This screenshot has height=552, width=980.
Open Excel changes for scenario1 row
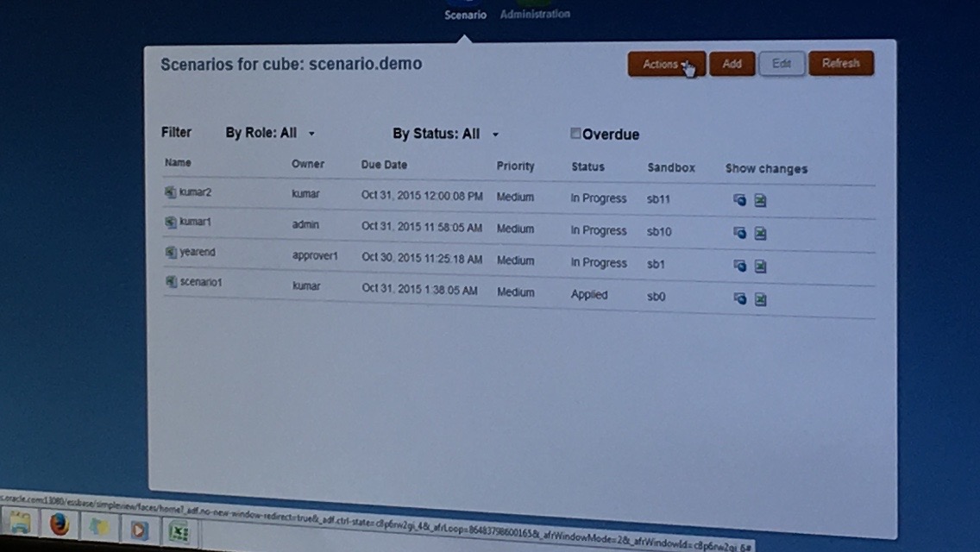click(760, 299)
